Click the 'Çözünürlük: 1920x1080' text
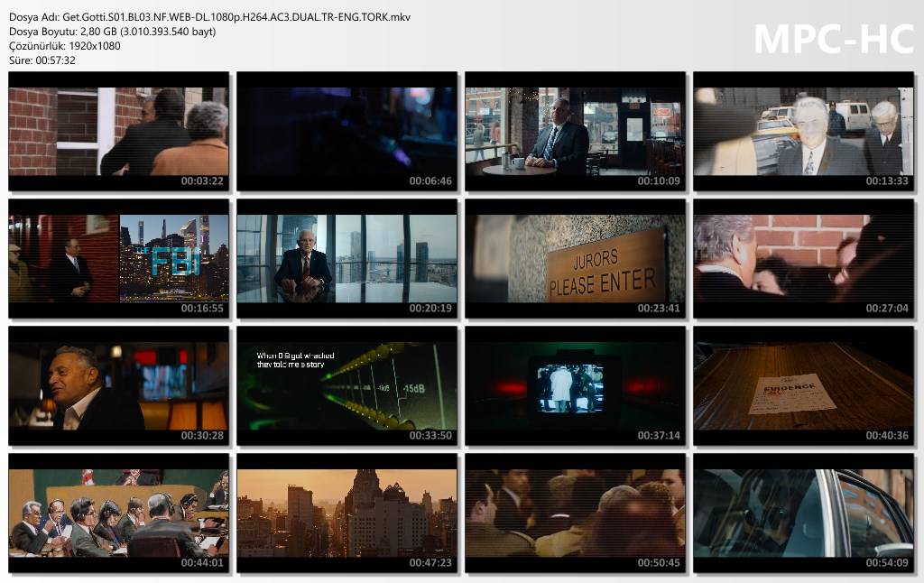The height and width of the screenshot is (583, 924). (65, 46)
